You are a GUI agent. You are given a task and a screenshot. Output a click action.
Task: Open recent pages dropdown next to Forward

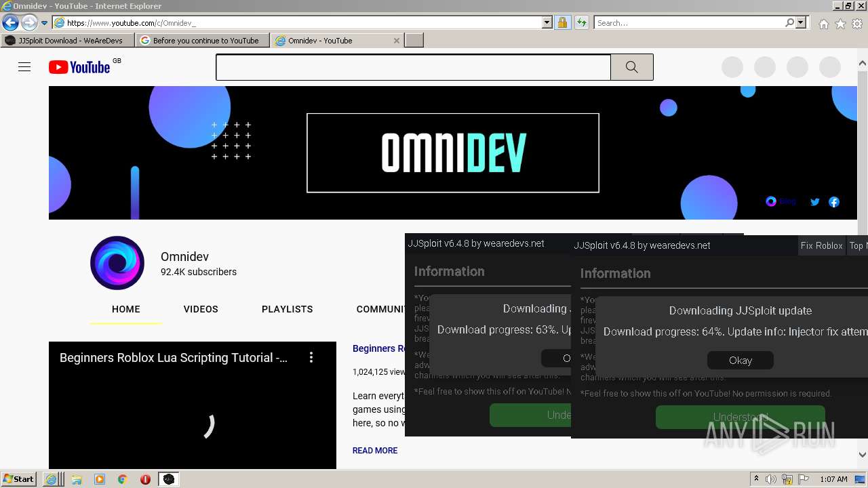point(45,22)
